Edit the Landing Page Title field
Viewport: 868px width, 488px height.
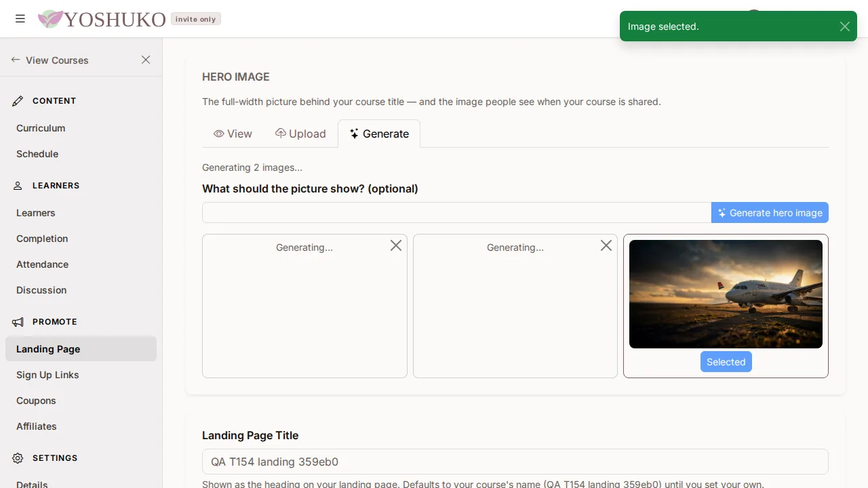pyautogui.click(x=515, y=462)
